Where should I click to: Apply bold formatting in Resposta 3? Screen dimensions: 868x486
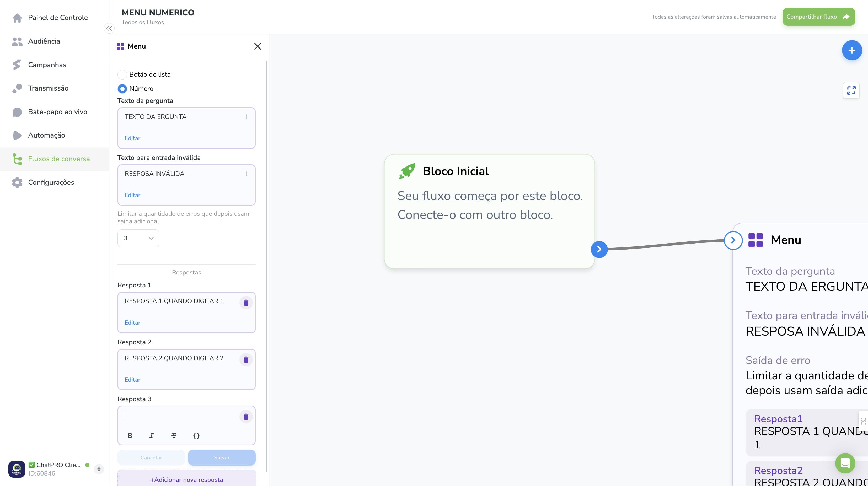click(130, 435)
